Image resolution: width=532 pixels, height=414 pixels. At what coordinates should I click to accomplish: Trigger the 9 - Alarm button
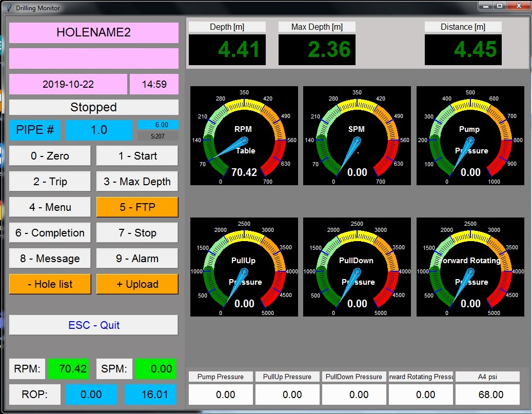[137, 259]
